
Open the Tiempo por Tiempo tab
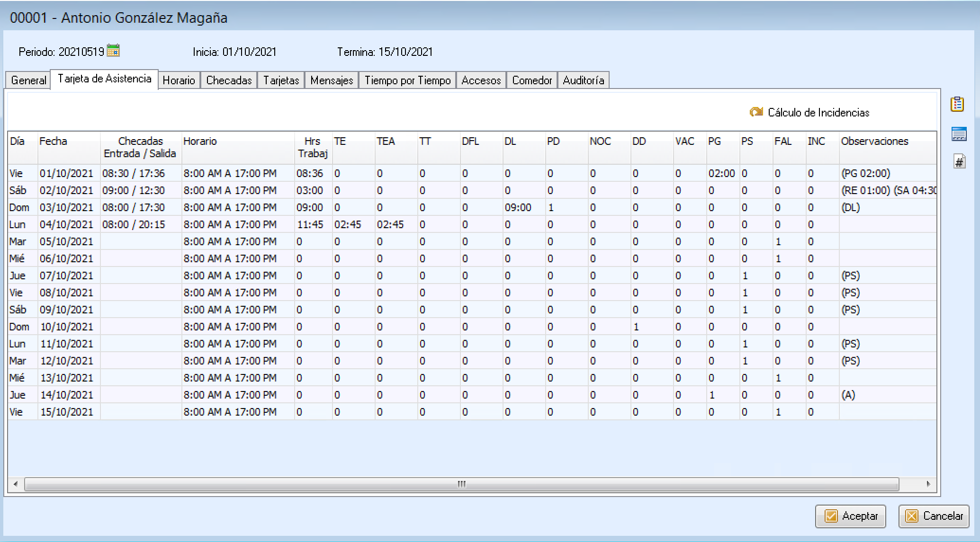click(x=407, y=80)
